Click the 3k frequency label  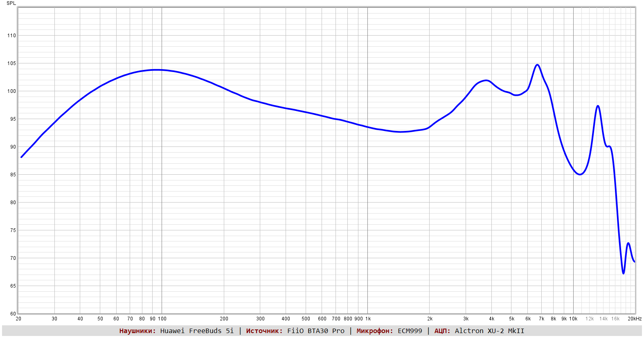click(x=466, y=319)
